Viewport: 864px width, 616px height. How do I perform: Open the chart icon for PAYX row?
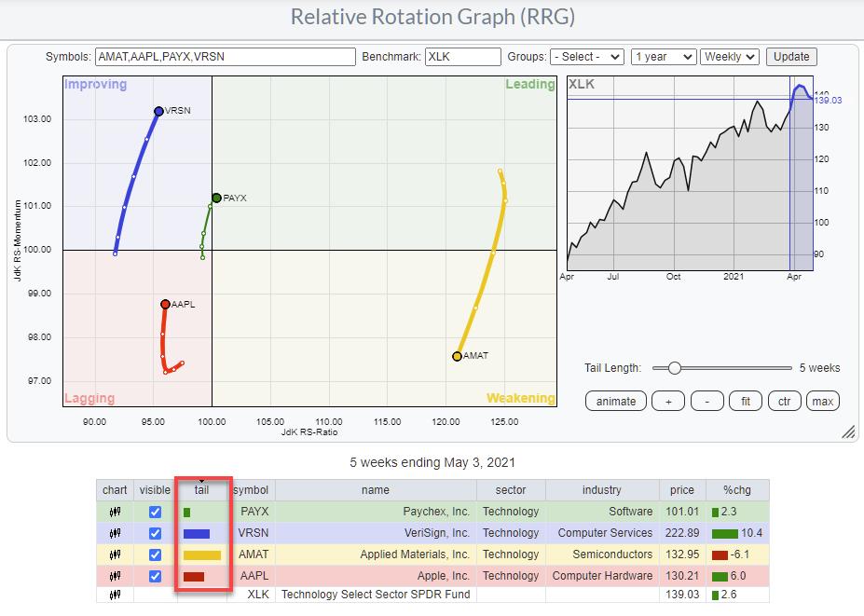(x=115, y=512)
